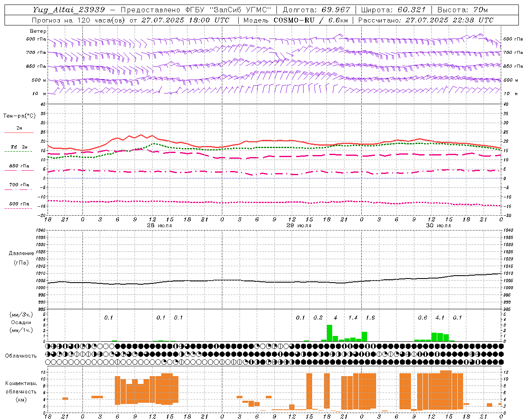Click the (мм/1ч.) units label

pyautogui.click(x=21, y=330)
